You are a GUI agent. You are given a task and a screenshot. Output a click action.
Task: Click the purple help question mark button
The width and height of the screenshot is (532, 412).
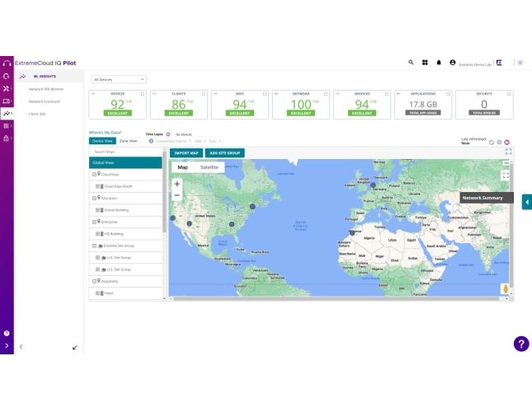tap(520, 344)
